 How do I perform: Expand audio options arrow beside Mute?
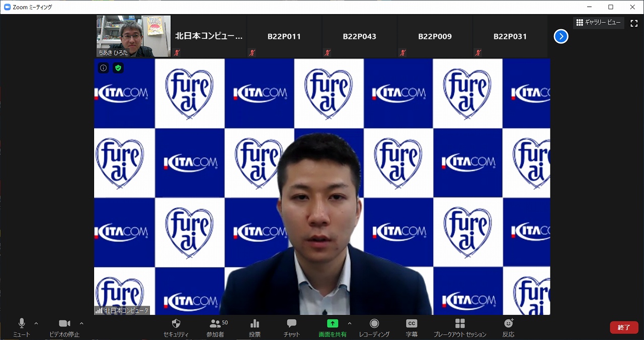36,323
